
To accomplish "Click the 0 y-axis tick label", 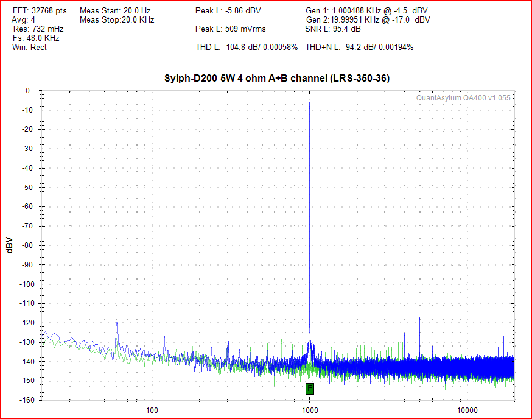I will (x=28, y=91).
